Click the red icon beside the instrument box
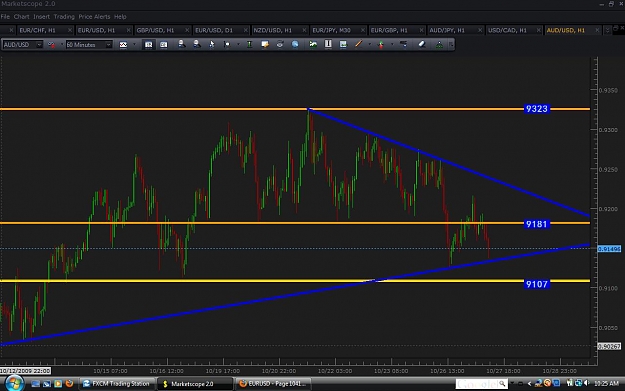625x391 pixels. coord(51,45)
